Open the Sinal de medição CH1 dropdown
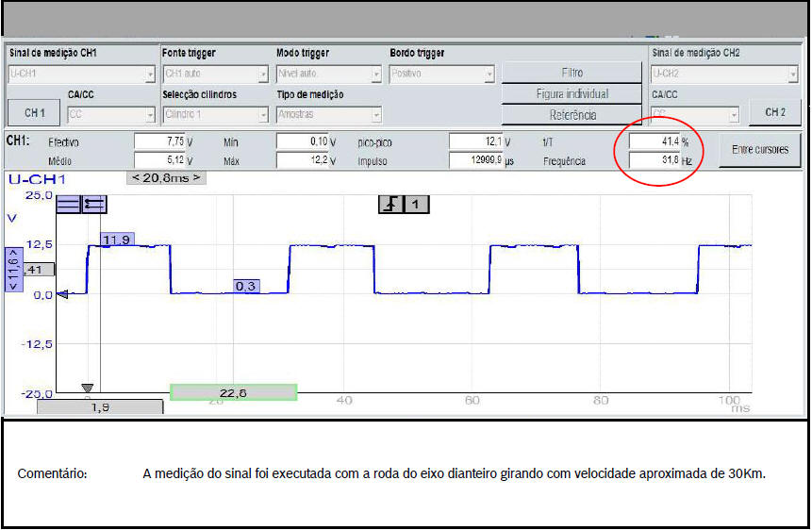812x530 pixels. pyautogui.click(x=82, y=73)
